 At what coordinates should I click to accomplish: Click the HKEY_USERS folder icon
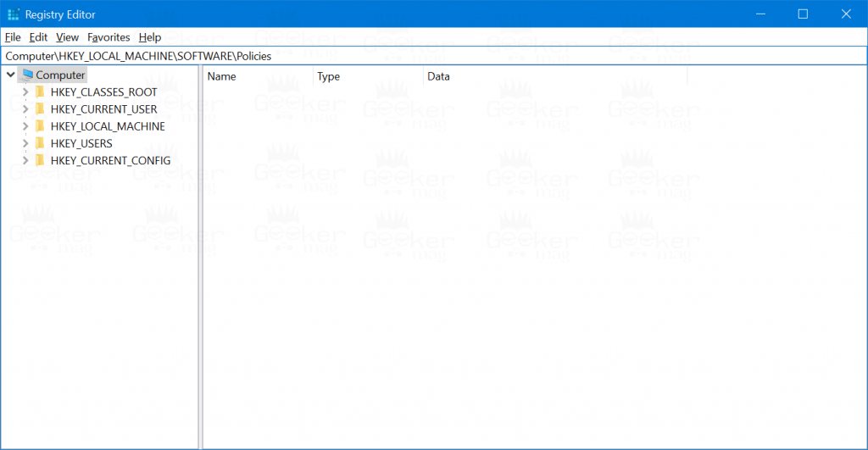coord(40,143)
